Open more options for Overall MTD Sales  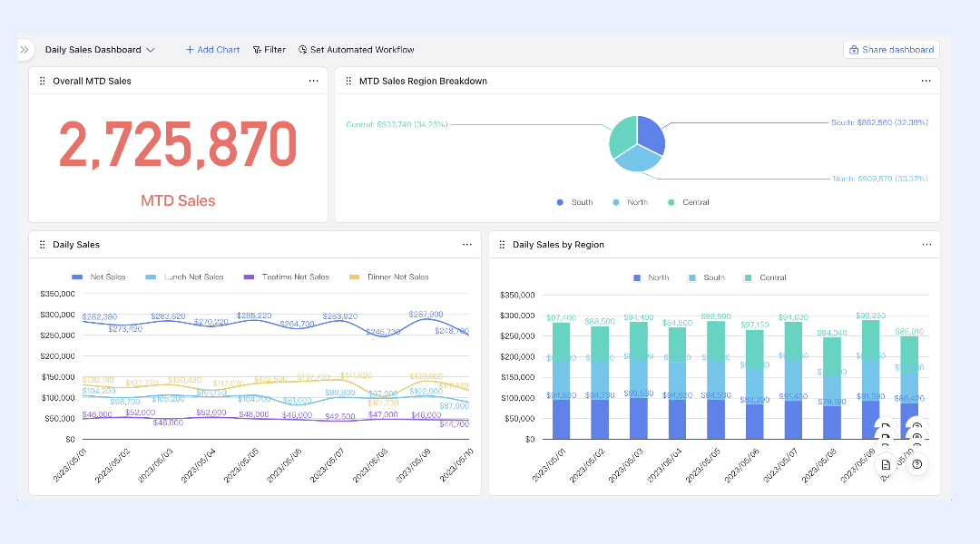(x=314, y=81)
